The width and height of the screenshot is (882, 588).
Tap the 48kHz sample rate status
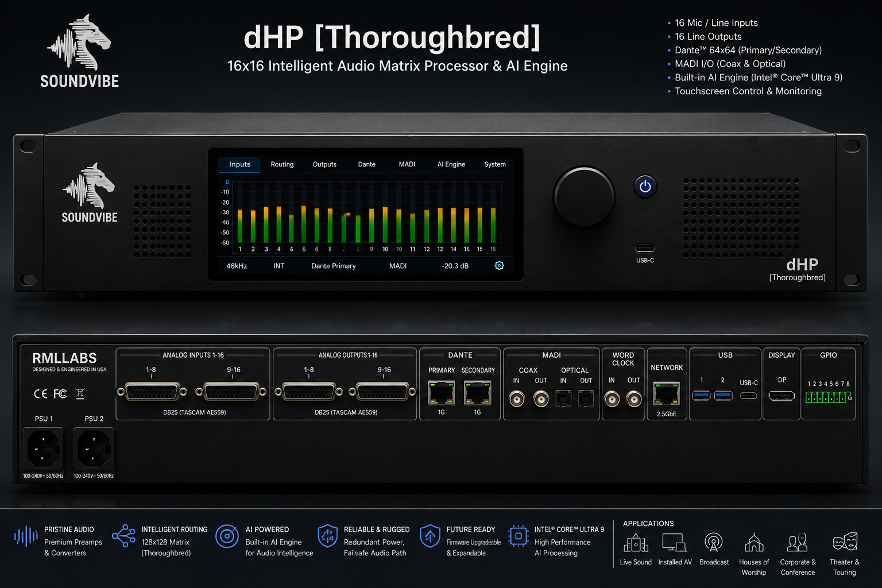click(237, 266)
